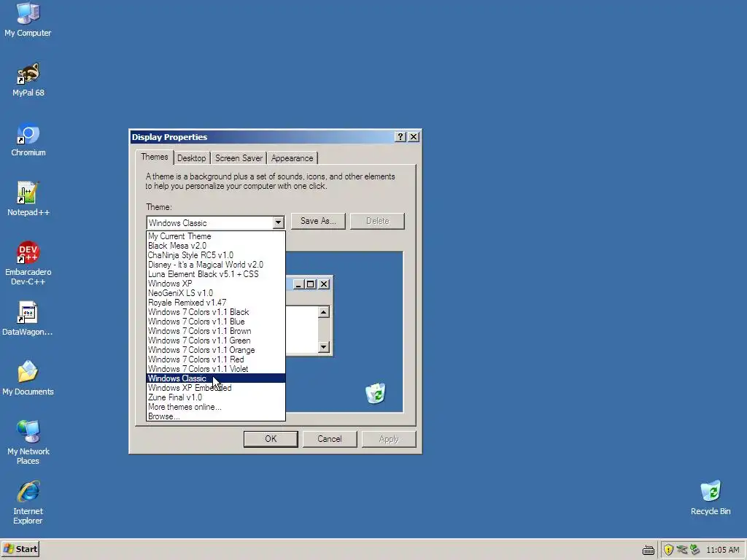
Task: Select the desktop Recycle Bin icon
Action: [x=711, y=497]
